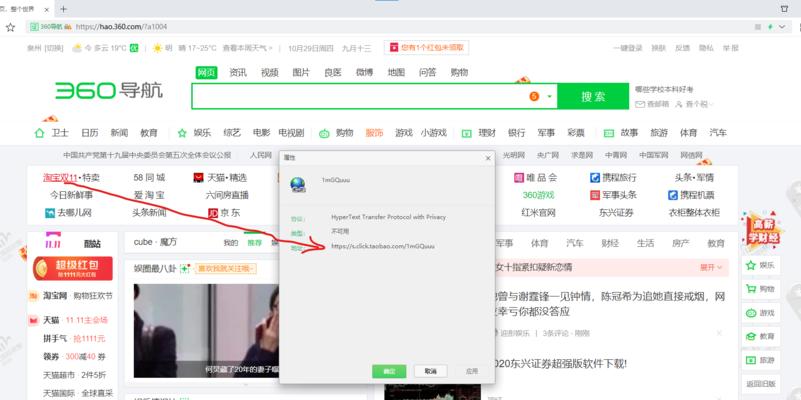801x400 pixels.
Task: Click the 取消 button in the dialog
Action: coord(431,371)
